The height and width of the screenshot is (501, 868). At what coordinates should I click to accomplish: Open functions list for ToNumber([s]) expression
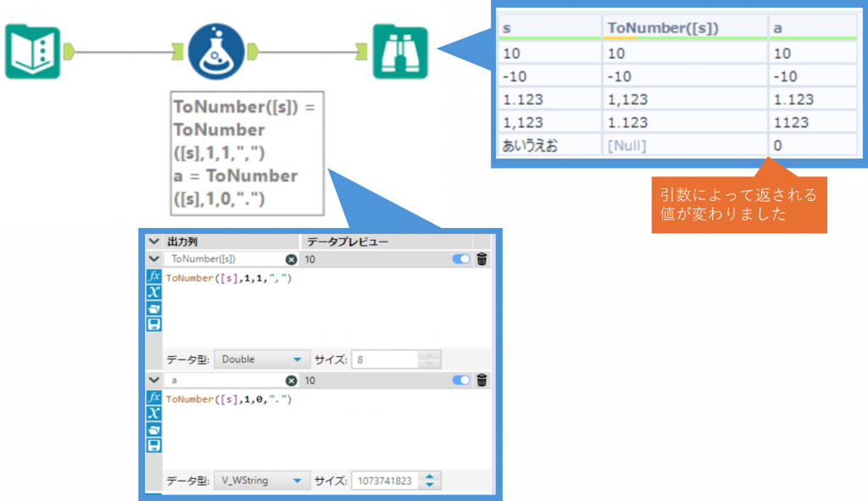pos(154,277)
